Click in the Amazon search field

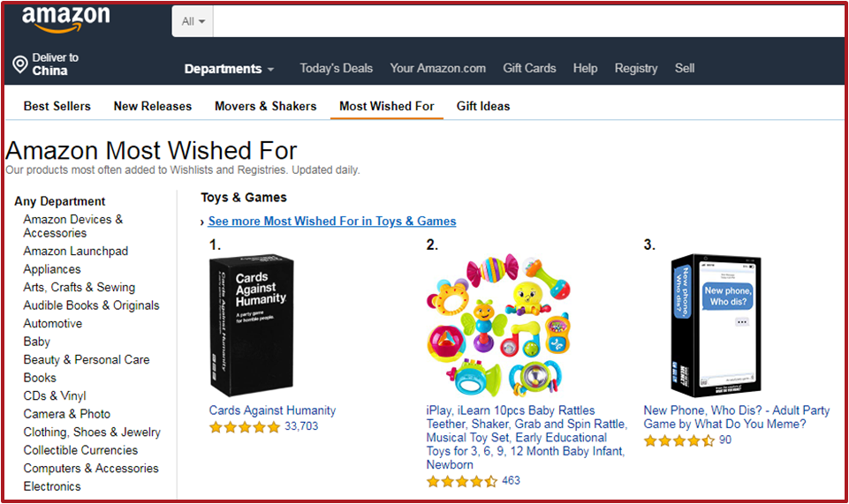(521, 21)
